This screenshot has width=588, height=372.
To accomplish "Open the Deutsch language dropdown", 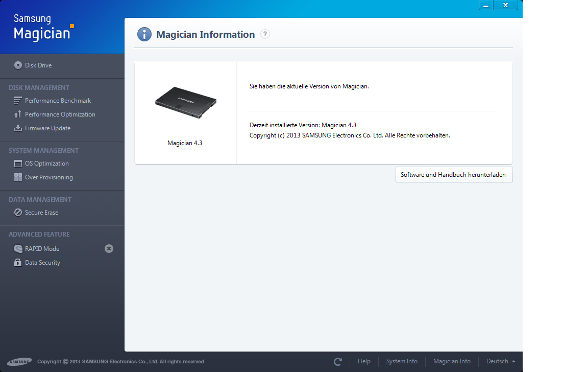I will (x=501, y=361).
